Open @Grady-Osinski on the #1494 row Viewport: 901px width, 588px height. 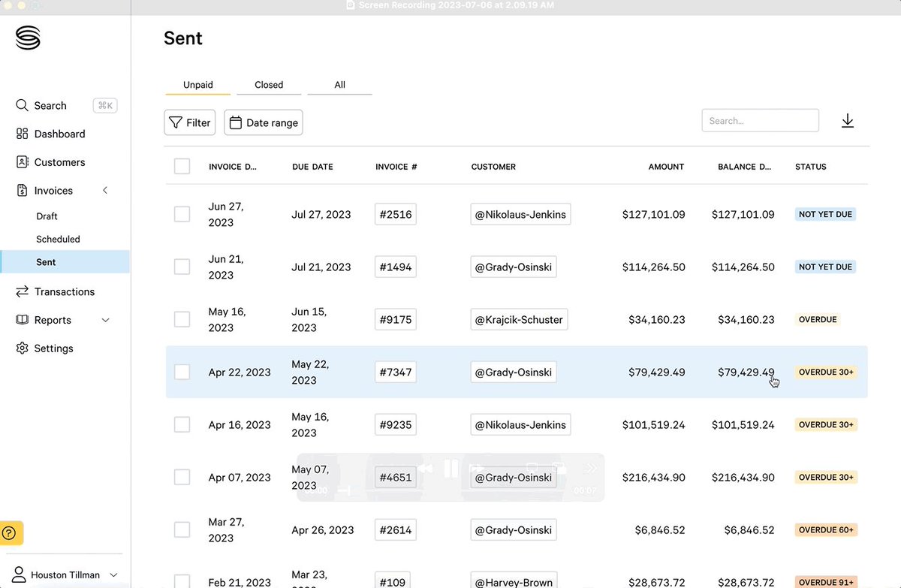point(514,267)
